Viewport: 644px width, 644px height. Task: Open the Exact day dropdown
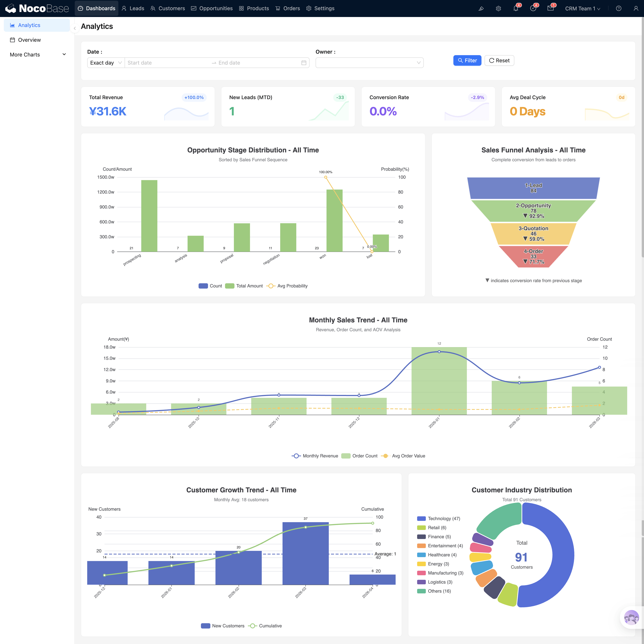point(106,63)
